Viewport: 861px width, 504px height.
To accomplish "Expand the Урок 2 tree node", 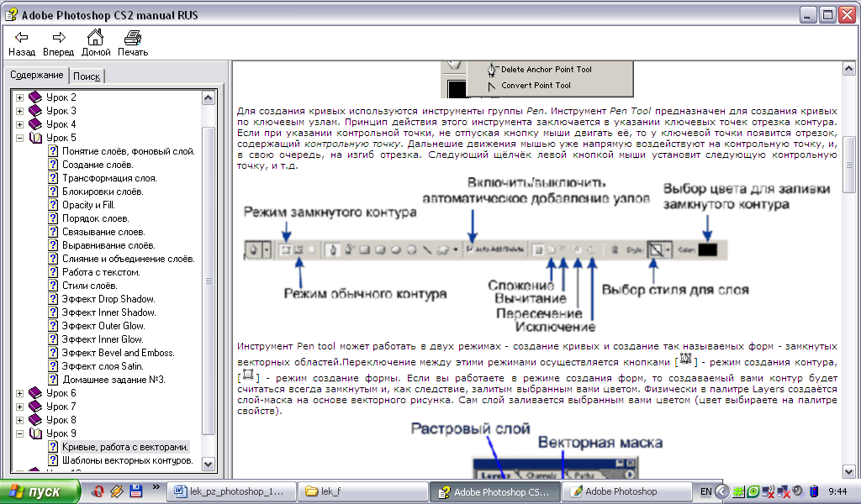I will point(20,97).
